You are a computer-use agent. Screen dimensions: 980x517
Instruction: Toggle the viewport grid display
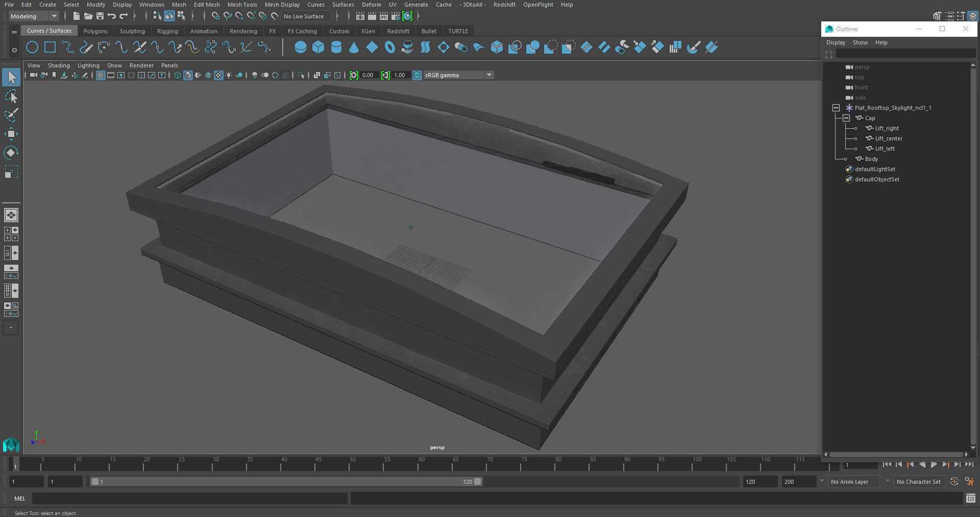(101, 75)
